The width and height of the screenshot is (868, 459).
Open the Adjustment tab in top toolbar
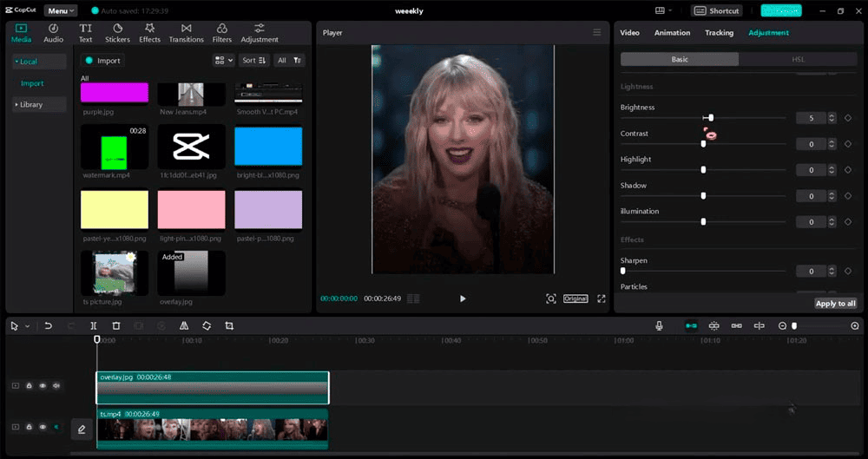coord(259,33)
